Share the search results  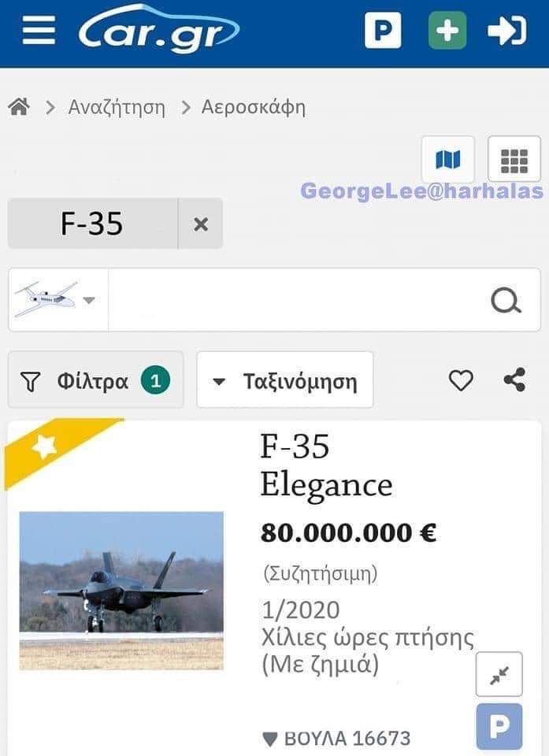point(514,381)
